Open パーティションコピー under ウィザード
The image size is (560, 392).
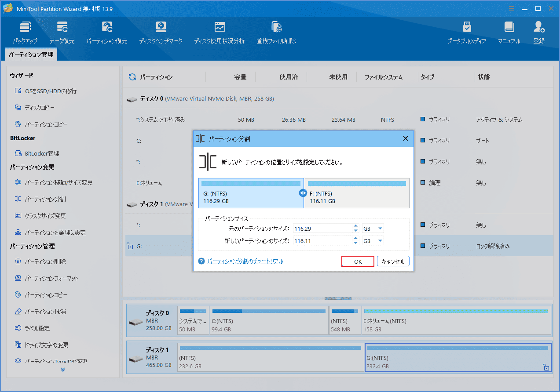point(41,124)
